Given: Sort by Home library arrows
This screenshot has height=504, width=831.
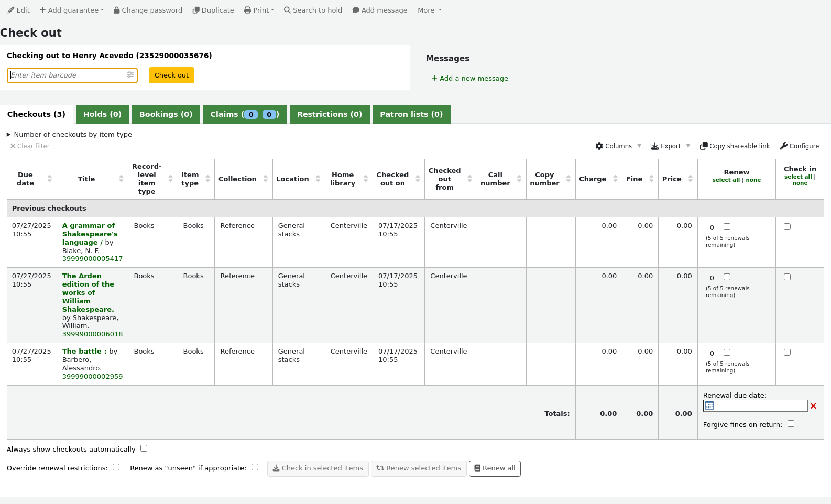Looking at the screenshot, I should [366, 179].
